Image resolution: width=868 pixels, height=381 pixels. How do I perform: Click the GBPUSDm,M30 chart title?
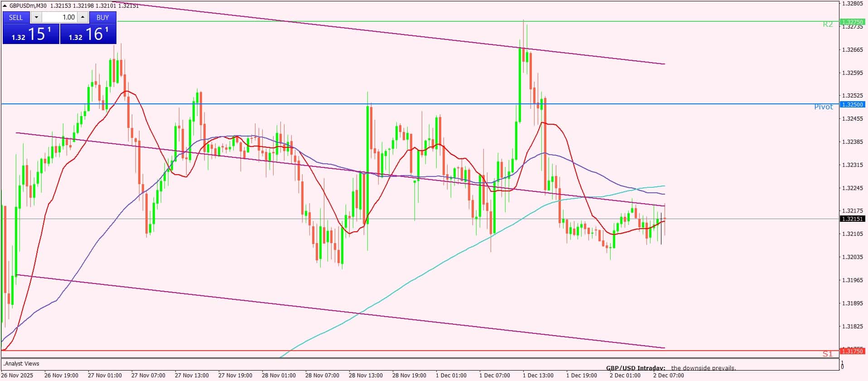coord(28,6)
